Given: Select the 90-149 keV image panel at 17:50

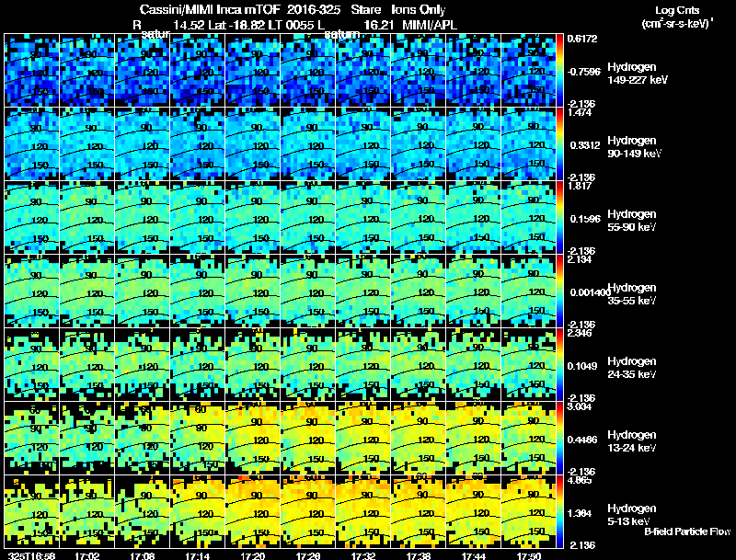Looking at the screenshot, I should point(529,143).
